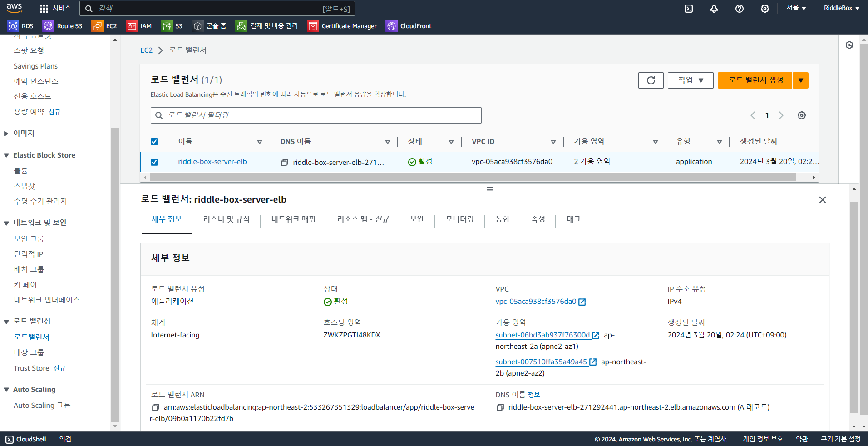Toggle the info side panel icon
This screenshot has height=446, width=868.
click(849, 45)
